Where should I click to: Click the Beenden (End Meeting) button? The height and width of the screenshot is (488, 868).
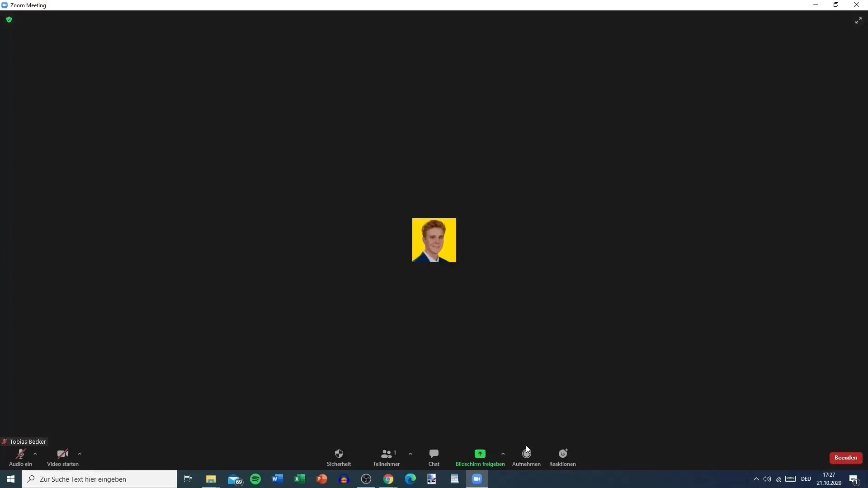(845, 458)
